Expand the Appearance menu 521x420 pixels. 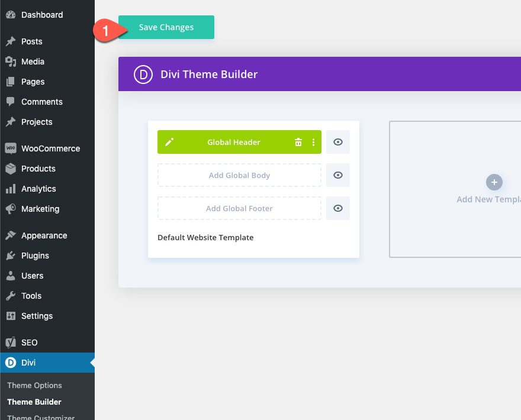[x=44, y=235]
